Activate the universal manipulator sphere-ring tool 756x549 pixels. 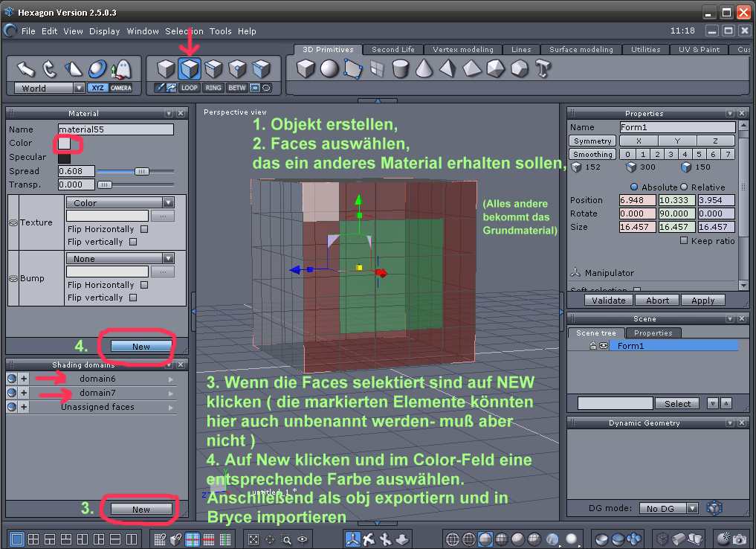tap(98, 69)
